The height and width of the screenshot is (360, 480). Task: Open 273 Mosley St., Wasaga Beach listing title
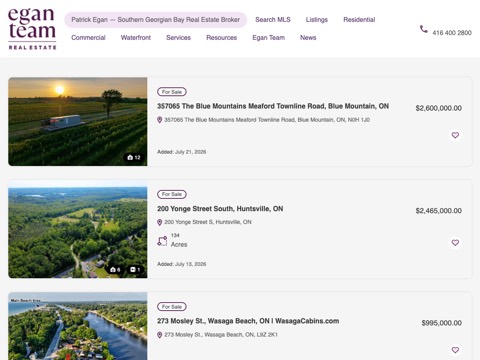tap(248, 321)
